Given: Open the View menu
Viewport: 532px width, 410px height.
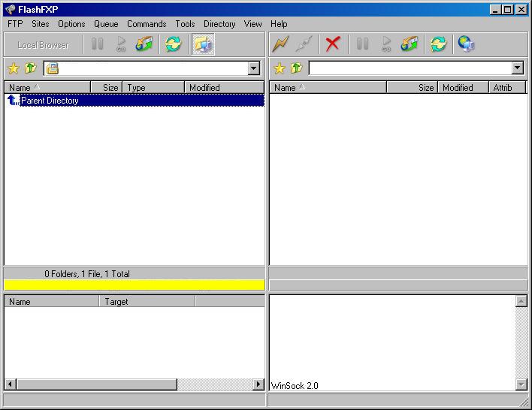Looking at the screenshot, I should pyautogui.click(x=252, y=24).
